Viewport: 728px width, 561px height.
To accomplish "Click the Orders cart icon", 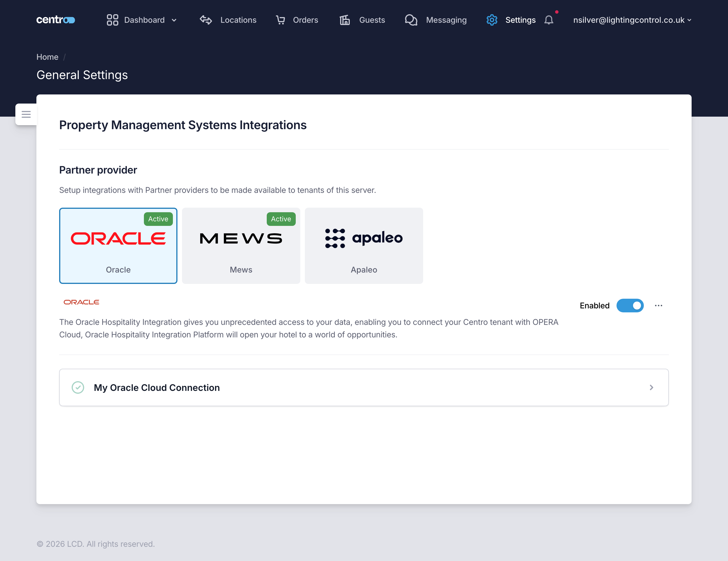I will coord(280,20).
